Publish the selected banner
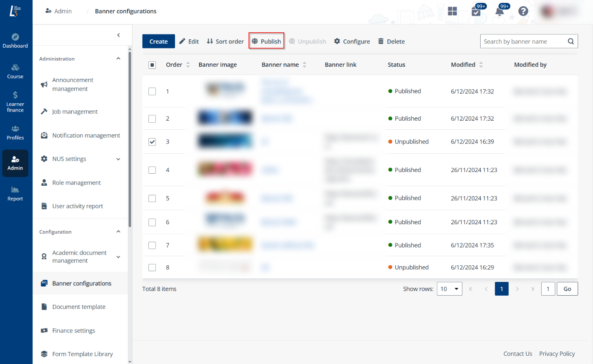Image resolution: width=593 pixels, height=364 pixels. (x=266, y=41)
